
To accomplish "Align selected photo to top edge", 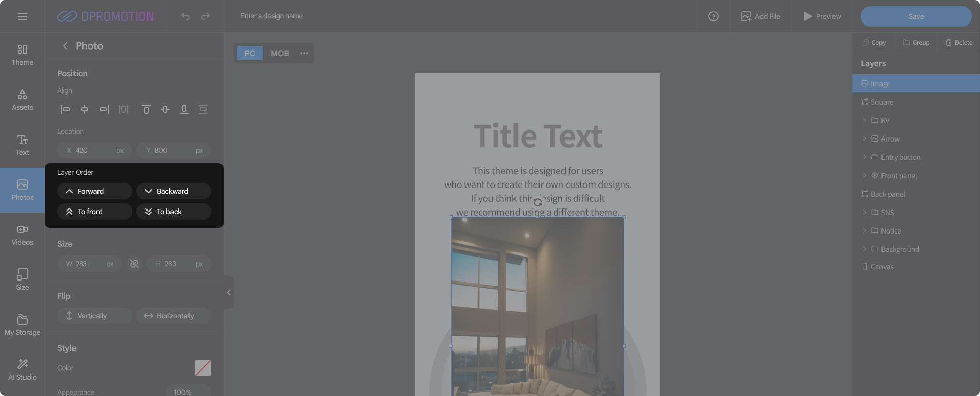I will pos(146,109).
